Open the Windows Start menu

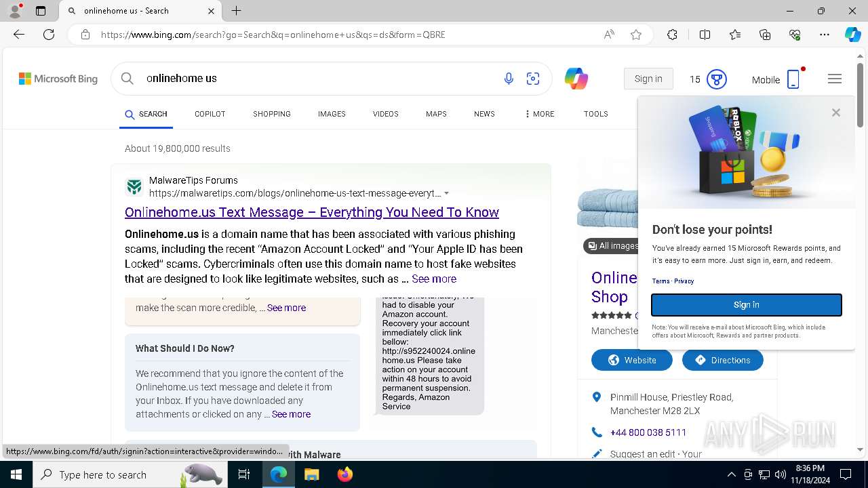pos(16,474)
